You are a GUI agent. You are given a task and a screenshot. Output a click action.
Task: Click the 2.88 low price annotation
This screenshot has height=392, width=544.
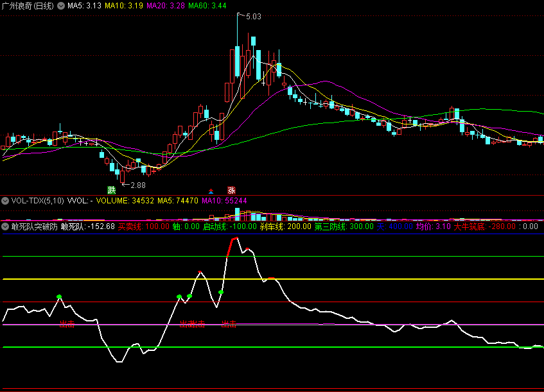click(x=137, y=185)
